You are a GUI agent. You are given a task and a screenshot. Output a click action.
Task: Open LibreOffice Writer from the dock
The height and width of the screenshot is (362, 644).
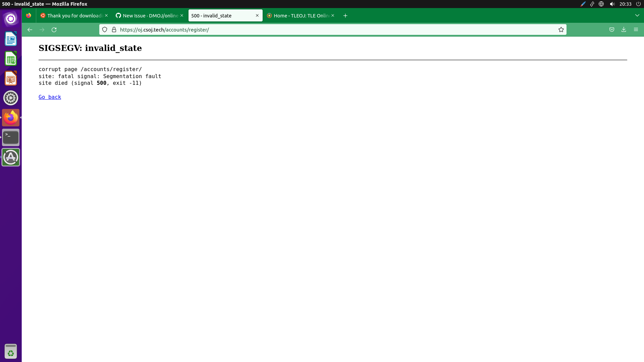11,39
